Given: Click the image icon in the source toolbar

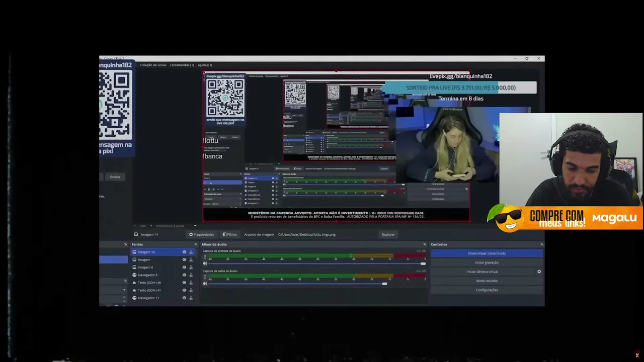Looking at the screenshot, I should pyautogui.click(x=136, y=234).
